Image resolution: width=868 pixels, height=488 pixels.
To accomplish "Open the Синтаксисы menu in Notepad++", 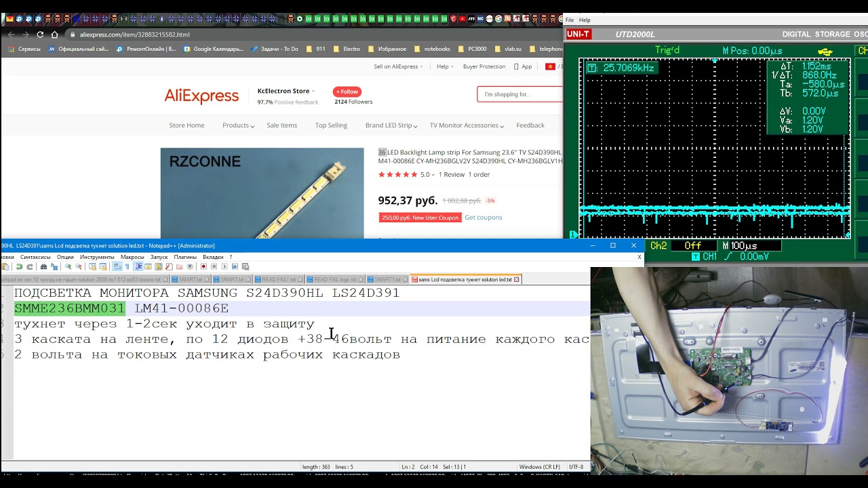I will (35, 257).
